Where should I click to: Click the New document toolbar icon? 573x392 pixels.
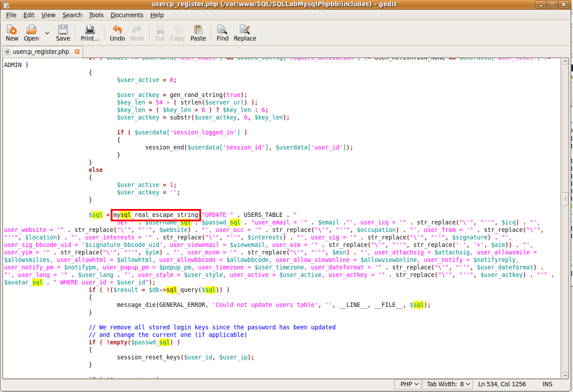[12, 33]
